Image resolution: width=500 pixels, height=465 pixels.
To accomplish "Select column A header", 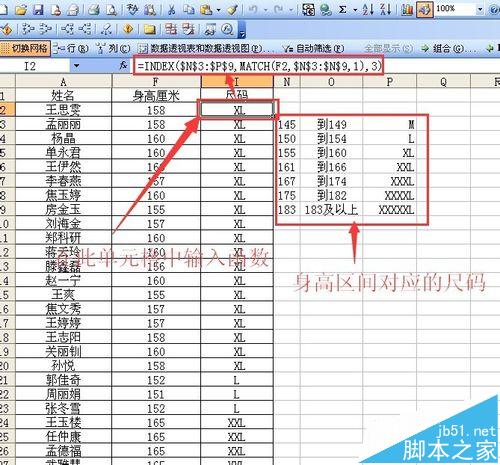I will 63,82.
